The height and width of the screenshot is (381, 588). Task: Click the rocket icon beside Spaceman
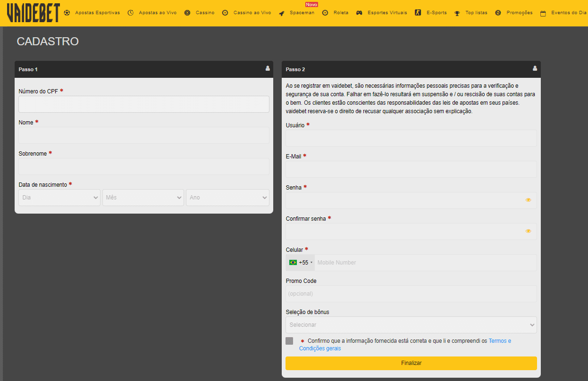coord(281,13)
